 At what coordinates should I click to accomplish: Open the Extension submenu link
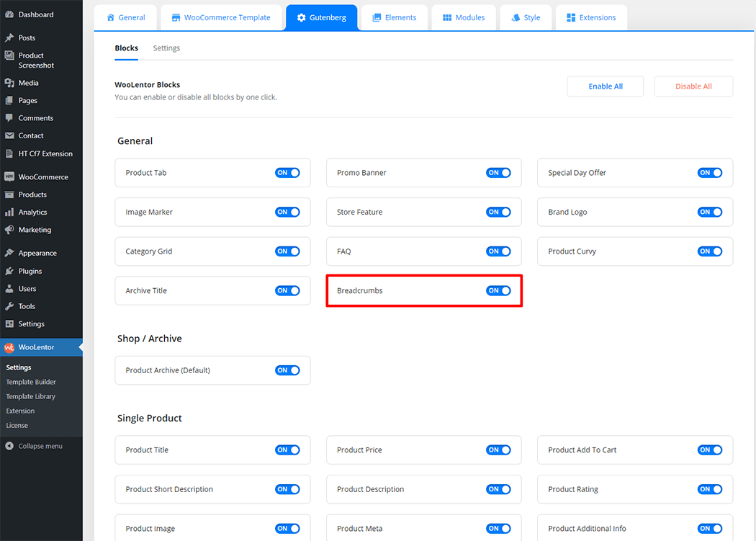tap(20, 411)
